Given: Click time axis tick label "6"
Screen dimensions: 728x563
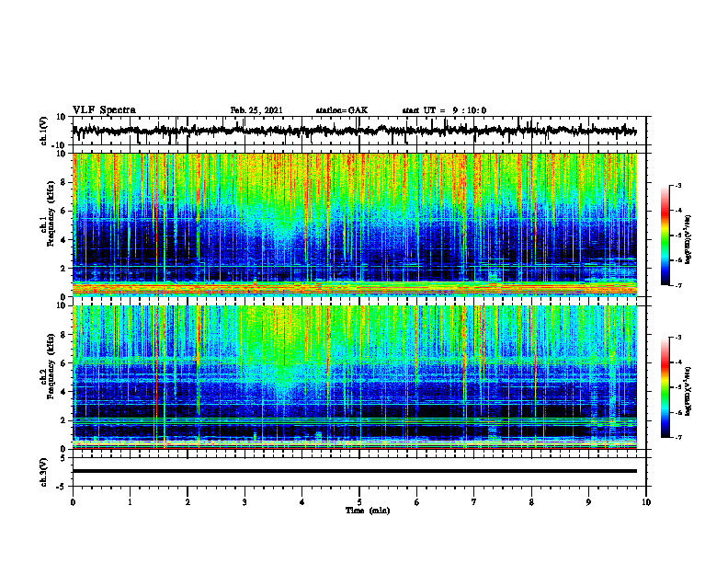Looking at the screenshot, I should tap(417, 502).
